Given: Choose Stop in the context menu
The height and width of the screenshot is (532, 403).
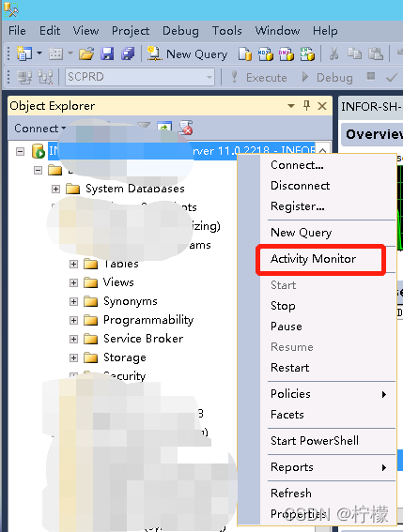Looking at the screenshot, I should coord(283,306).
